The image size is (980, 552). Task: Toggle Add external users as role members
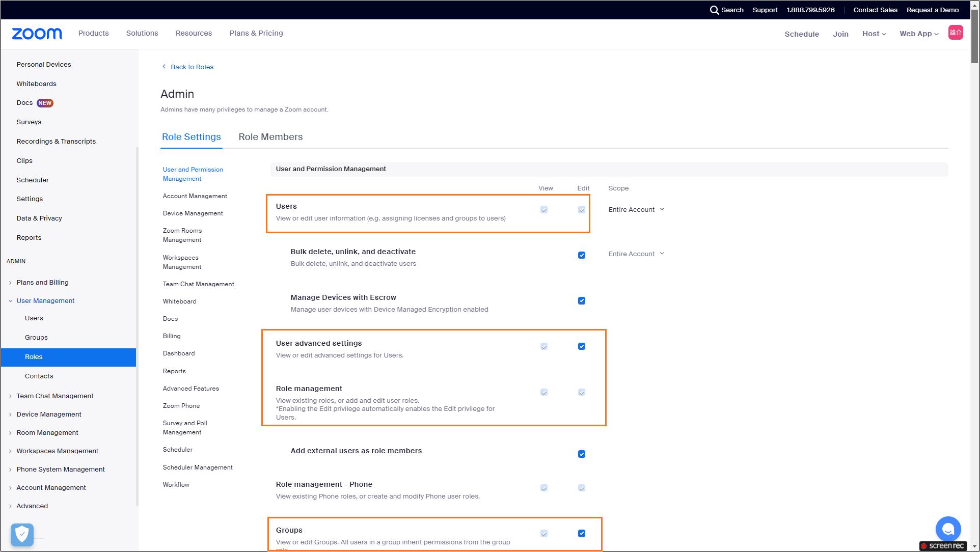[x=581, y=454]
